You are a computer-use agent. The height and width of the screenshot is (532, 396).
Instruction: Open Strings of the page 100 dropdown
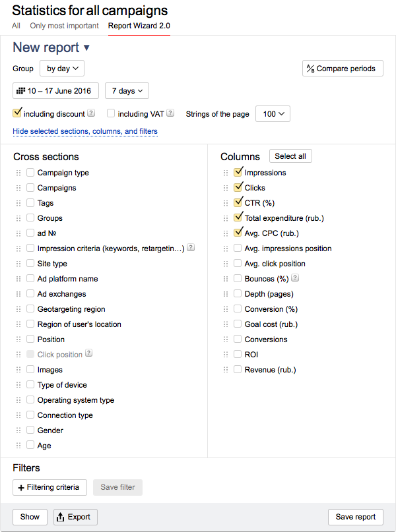[x=273, y=114]
